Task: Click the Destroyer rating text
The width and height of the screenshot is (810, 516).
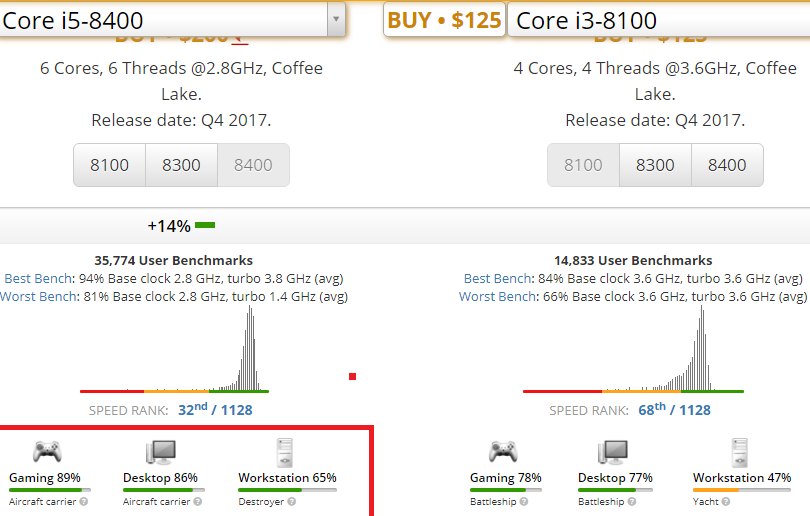Action: point(261,502)
